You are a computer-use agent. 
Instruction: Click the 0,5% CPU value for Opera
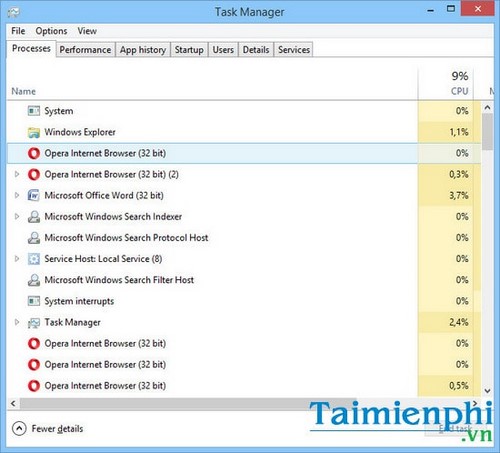(458, 386)
